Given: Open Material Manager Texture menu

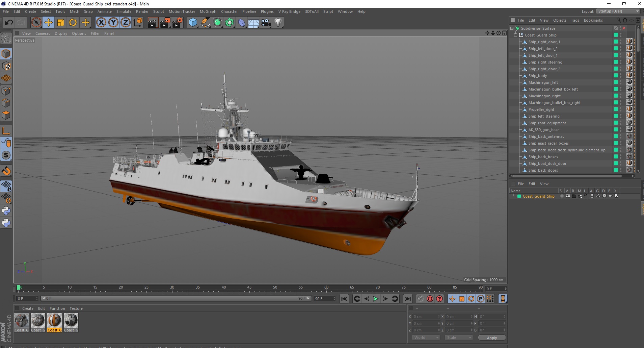Looking at the screenshot, I should [76, 308].
